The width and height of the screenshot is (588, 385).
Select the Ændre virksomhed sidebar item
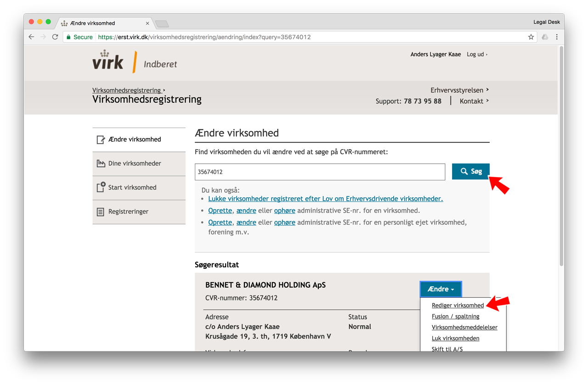pos(139,139)
